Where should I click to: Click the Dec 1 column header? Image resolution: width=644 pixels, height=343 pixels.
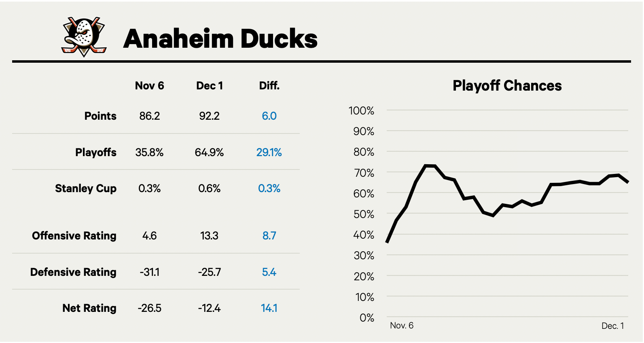(209, 86)
